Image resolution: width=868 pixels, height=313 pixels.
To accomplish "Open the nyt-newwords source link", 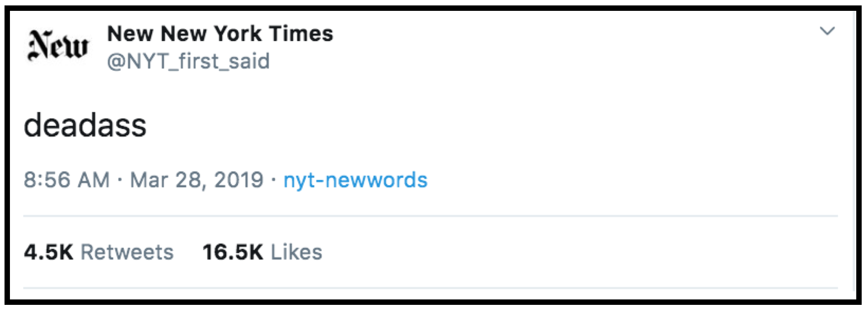I will 355,180.
